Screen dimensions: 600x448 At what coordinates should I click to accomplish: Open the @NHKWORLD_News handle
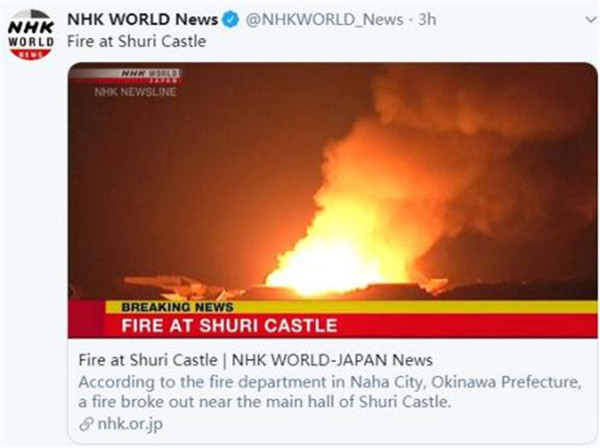click(324, 20)
